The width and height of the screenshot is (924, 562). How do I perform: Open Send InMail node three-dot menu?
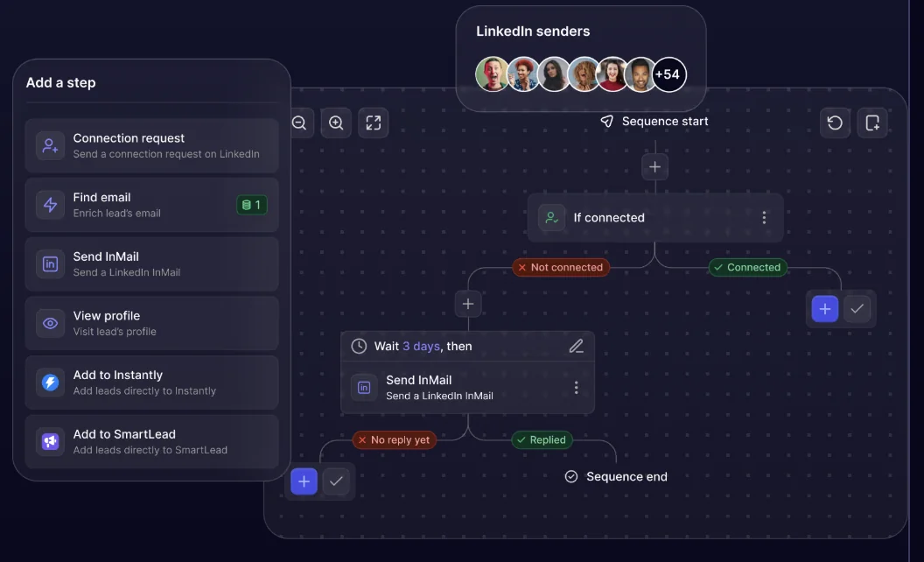(x=576, y=388)
